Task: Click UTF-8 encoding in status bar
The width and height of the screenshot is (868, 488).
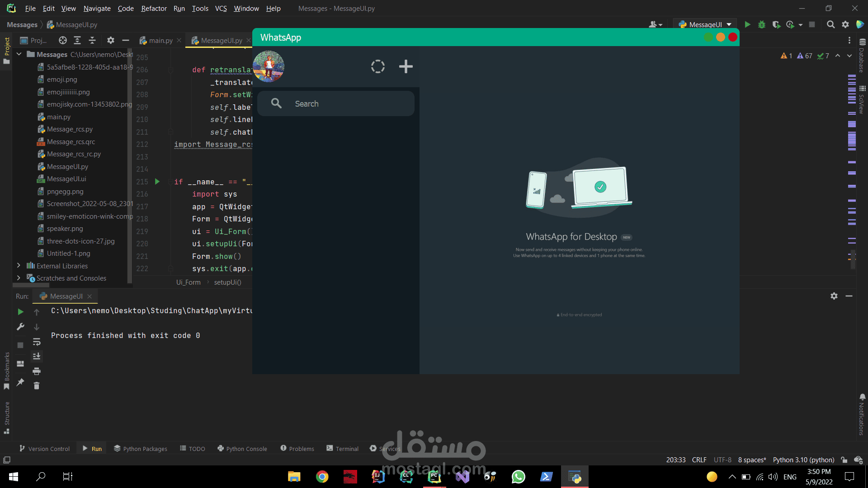Action: click(x=722, y=460)
